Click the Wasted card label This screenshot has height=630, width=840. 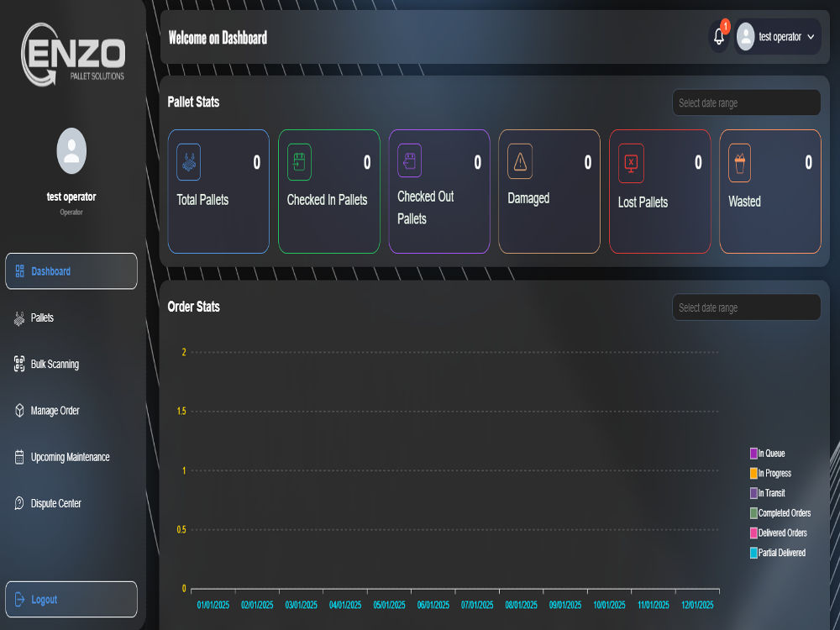tap(744, 202)
